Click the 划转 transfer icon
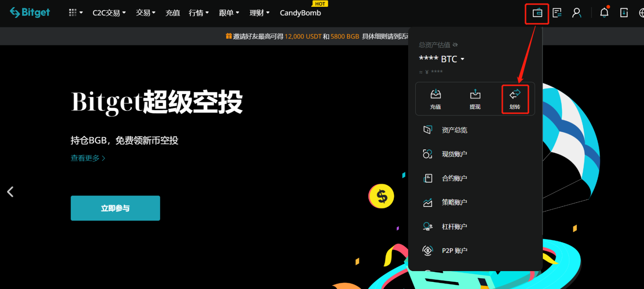 tap(515, 94)
